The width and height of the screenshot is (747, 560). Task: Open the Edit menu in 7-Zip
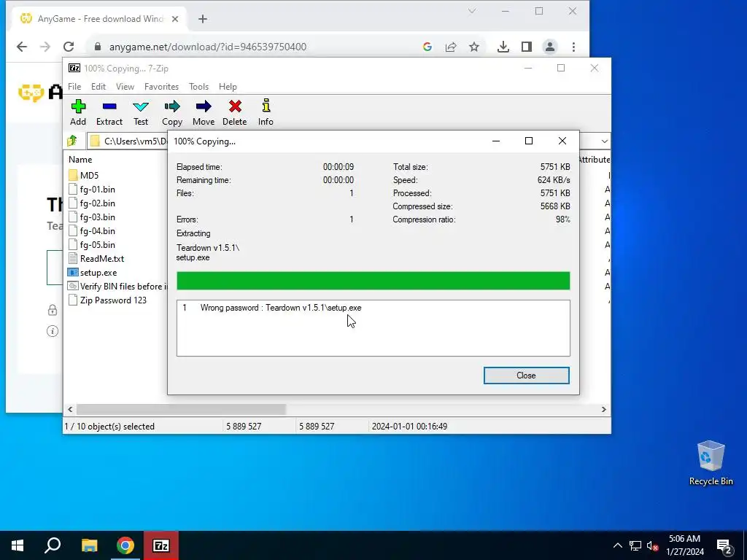point(98,87)
